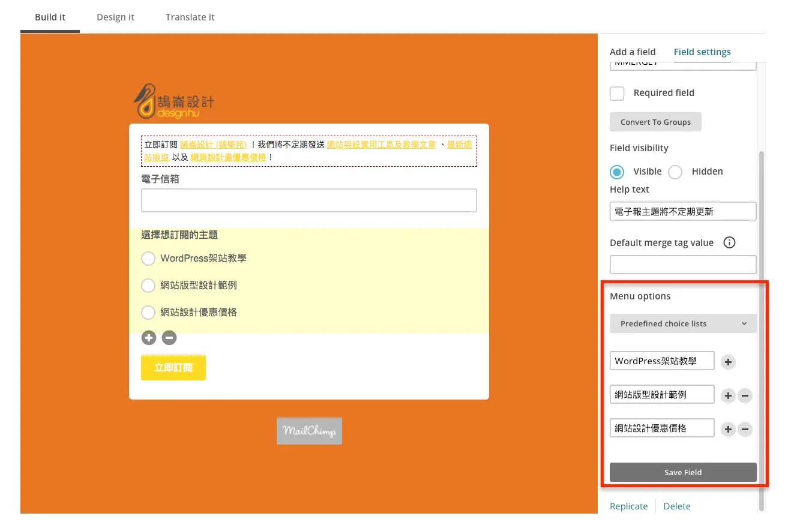Open the 鵠崙設計 (鵠學苑) link
Screen dimensions: 812x528
point(214,145)
